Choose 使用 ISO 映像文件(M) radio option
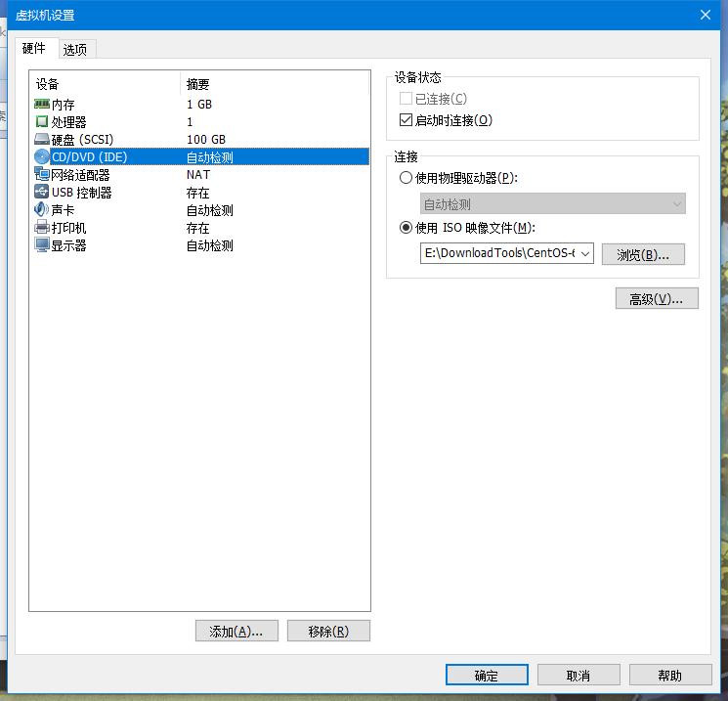Viewport: 728px width, 701px height. click(x=406, y=228)
